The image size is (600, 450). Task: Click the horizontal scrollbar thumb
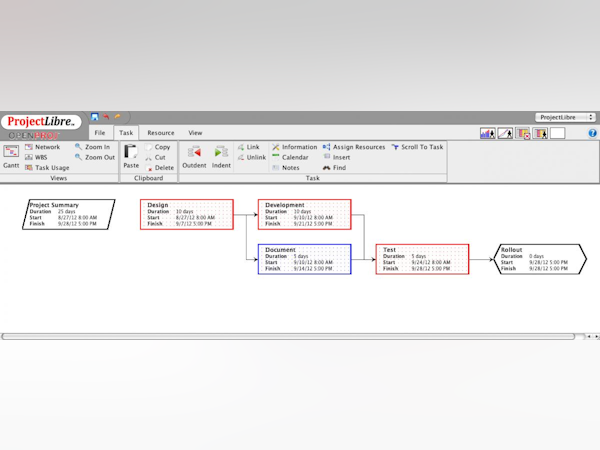tap(288, 336)
